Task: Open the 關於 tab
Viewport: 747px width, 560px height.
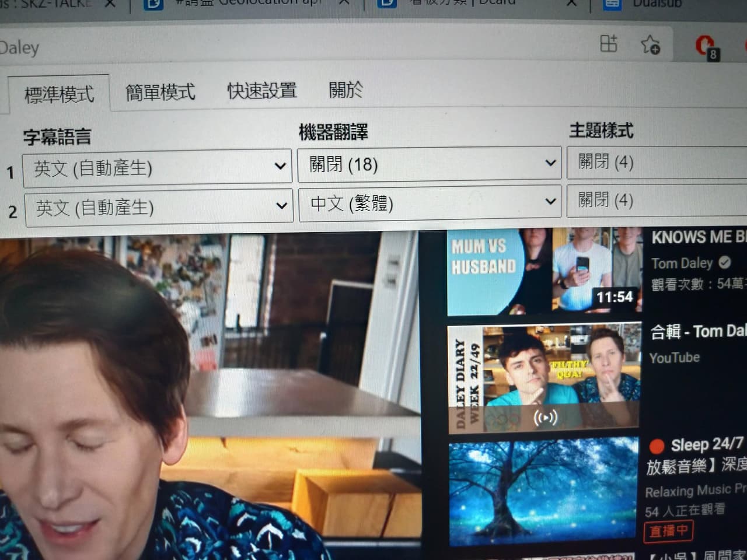Action: click(x=345, y=89)
